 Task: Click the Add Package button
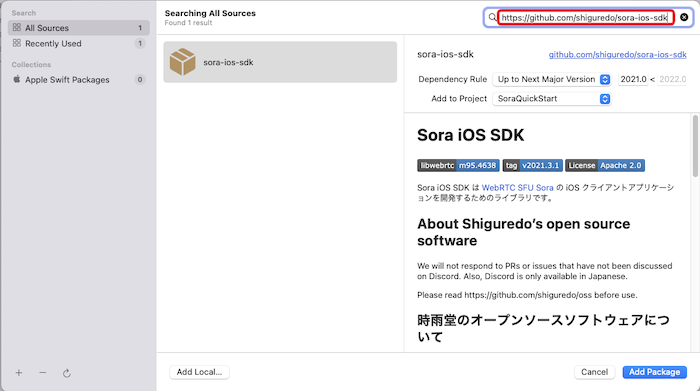point(654,372)
